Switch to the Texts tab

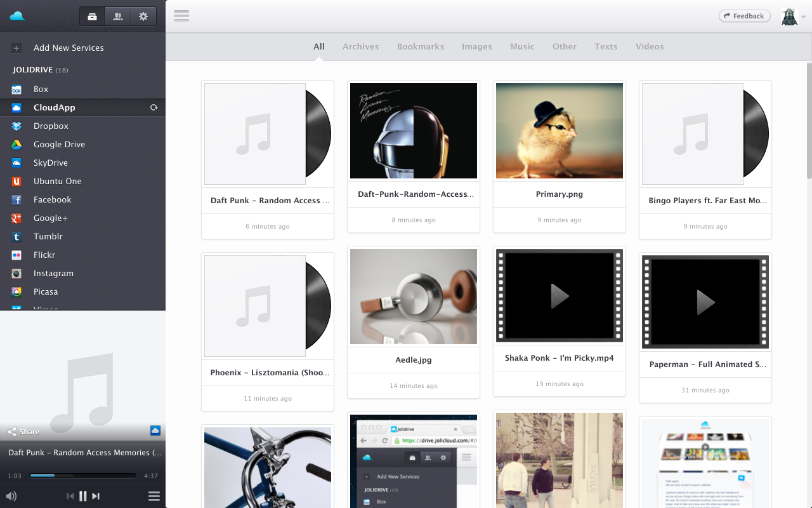tap(606, 46)
